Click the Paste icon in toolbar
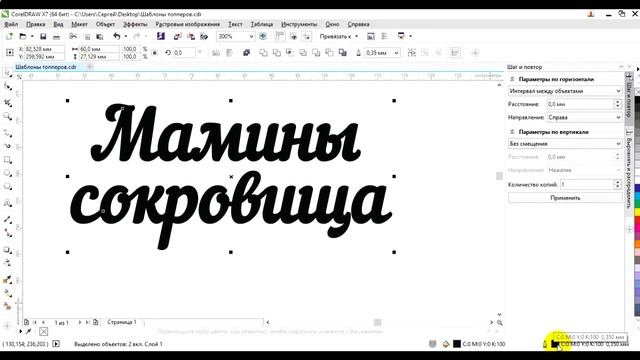This screenshot has height=360, width=640. pos(100,36)
